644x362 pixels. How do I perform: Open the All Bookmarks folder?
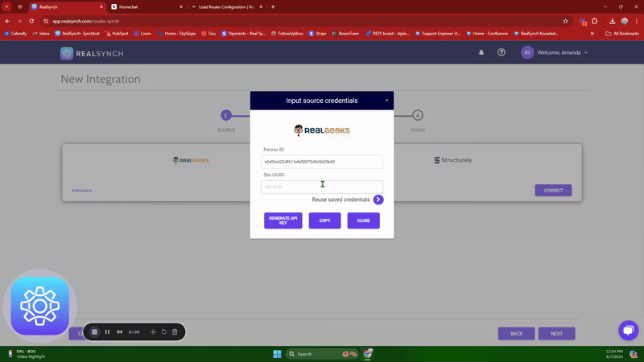click(x=622, y=34)
